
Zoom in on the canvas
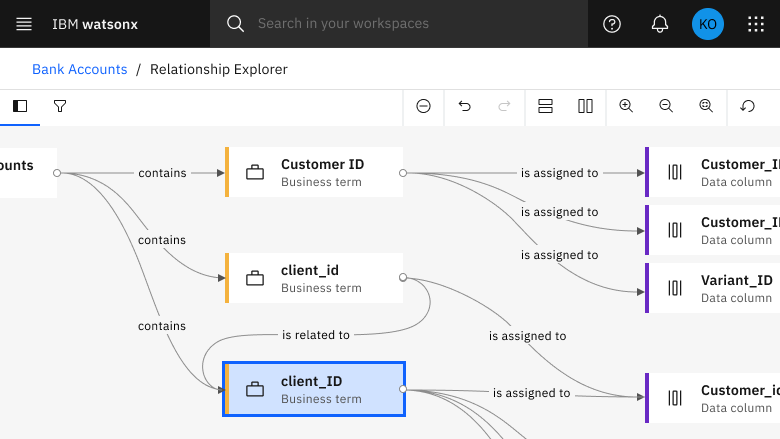pyautogui.click(x=627, y=106)
